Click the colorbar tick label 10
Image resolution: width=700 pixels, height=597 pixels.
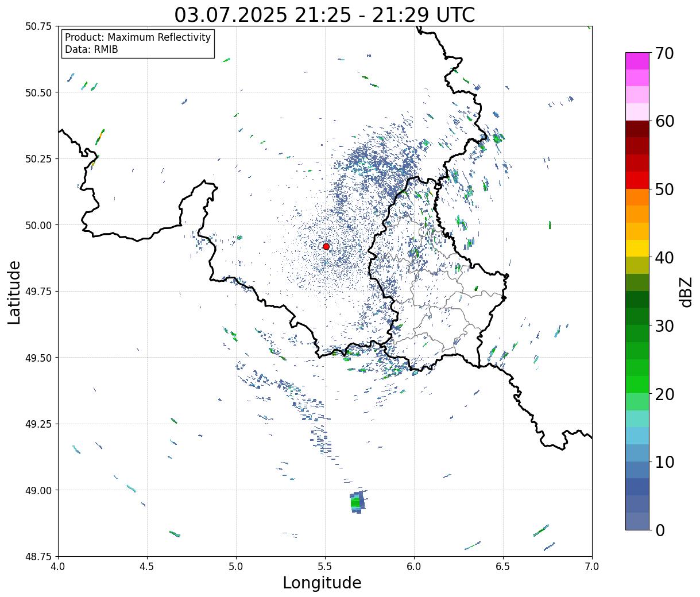(x=664, y=462)
